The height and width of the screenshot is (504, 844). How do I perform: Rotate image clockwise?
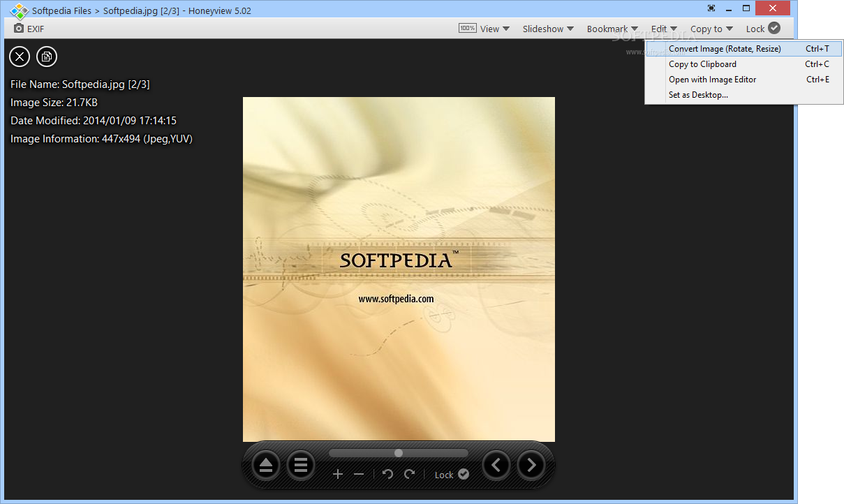tap(409, 474)
